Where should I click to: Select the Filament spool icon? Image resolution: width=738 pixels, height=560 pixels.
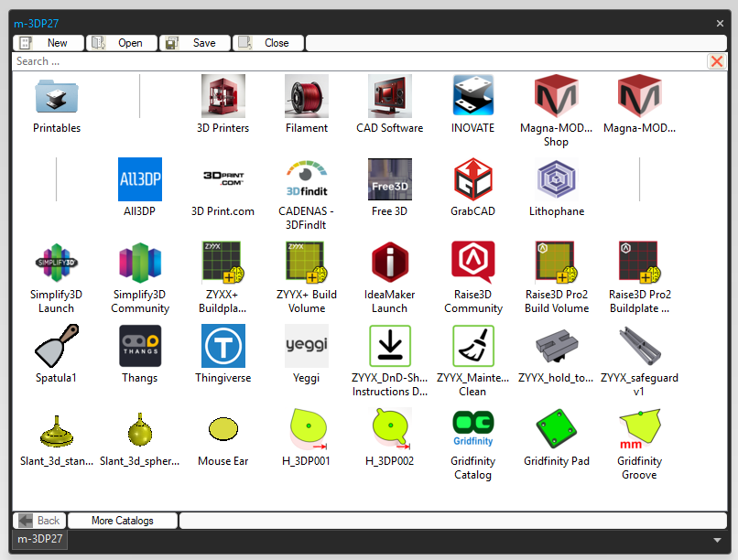tap(307, 96)
